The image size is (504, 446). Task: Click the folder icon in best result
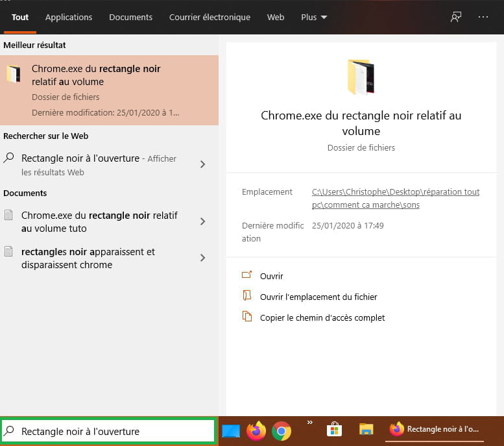click(x=14, y=74)
